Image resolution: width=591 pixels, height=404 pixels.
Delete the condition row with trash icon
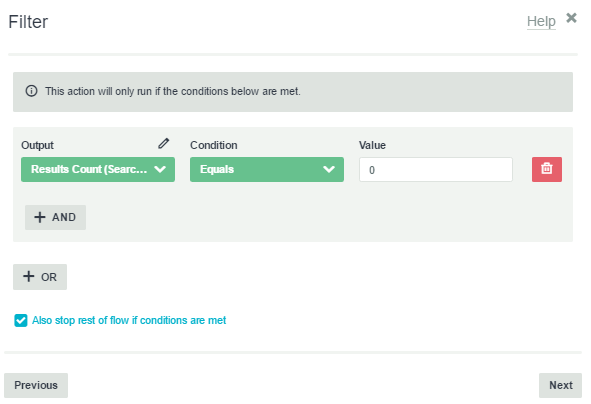(x=547, y=169)
